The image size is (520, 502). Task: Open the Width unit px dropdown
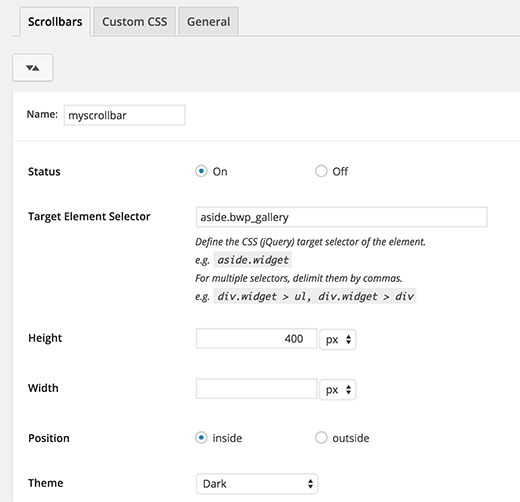point(338,389)
